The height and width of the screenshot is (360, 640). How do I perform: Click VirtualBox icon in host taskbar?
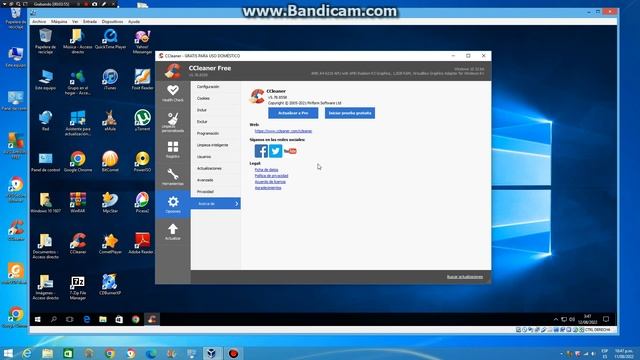[x=211, y=353]
